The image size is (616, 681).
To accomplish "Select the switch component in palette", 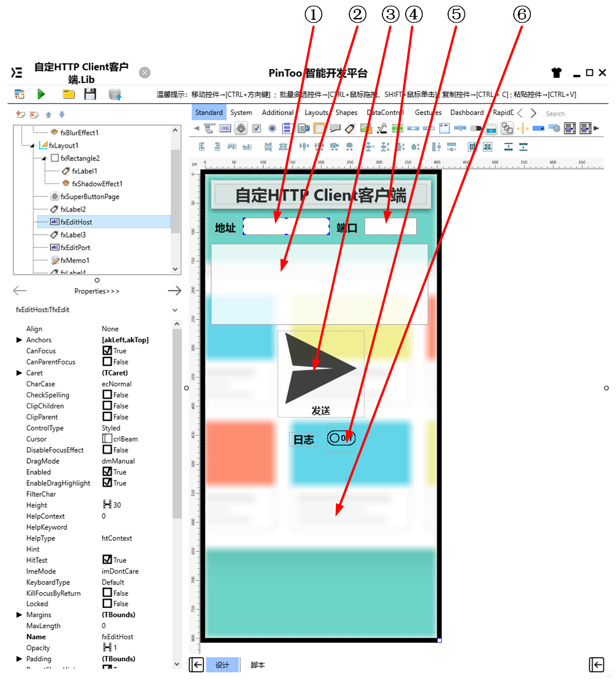I will click(476, 128).
